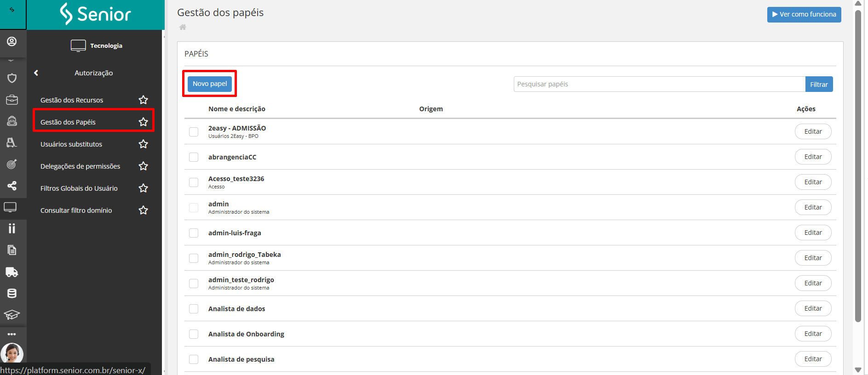
Task: Select the Analista de dados checkbox
Action: point(194,309)
